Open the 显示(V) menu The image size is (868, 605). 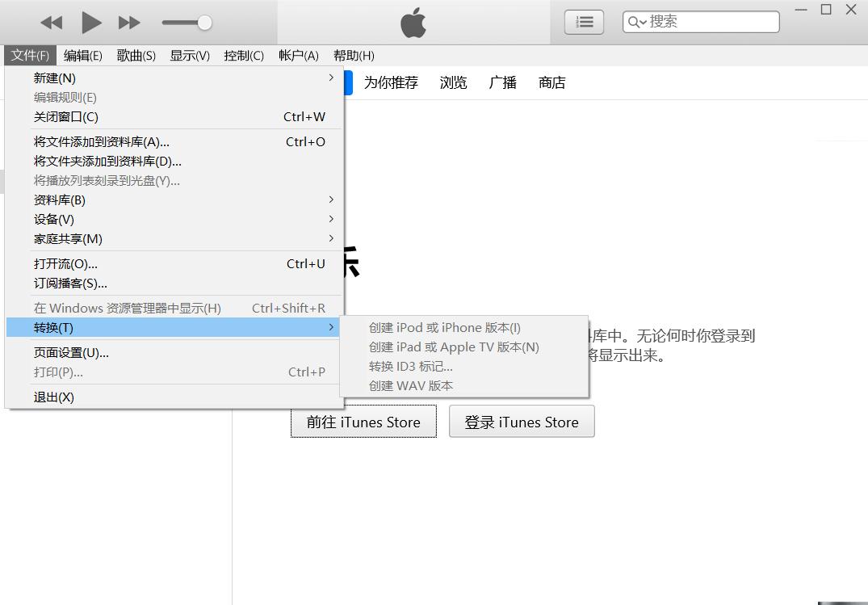point(190,56)
